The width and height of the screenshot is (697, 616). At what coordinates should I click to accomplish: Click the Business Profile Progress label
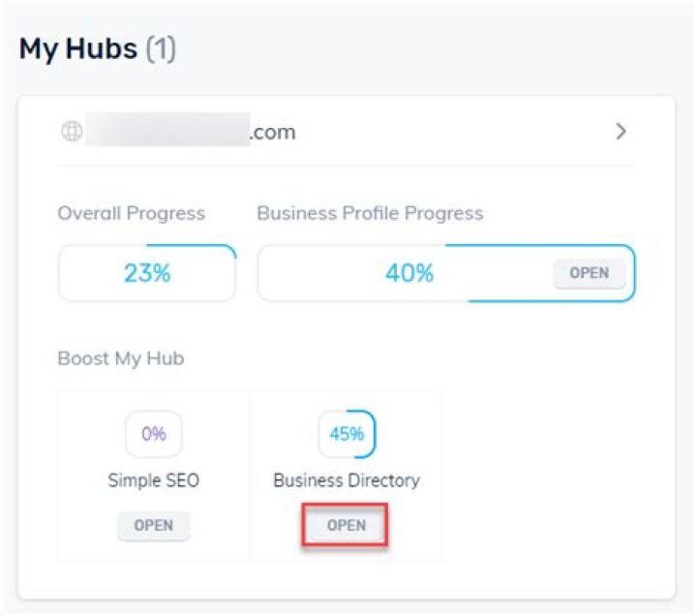coord(370,213)
